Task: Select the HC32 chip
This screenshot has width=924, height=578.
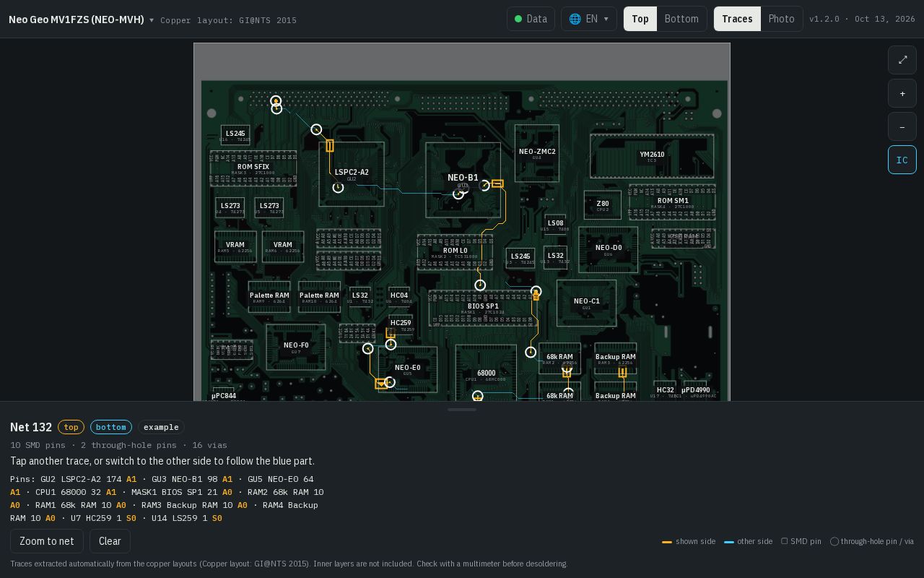Action: 666,392
